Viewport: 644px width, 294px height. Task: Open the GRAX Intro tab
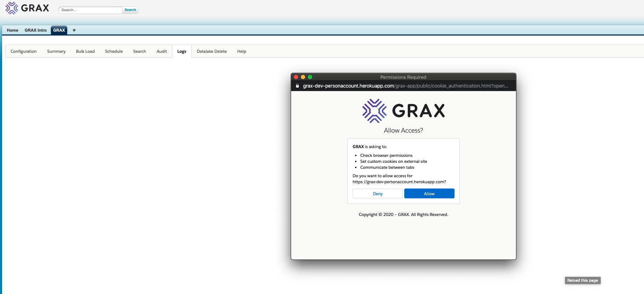[x=36, y=30]
